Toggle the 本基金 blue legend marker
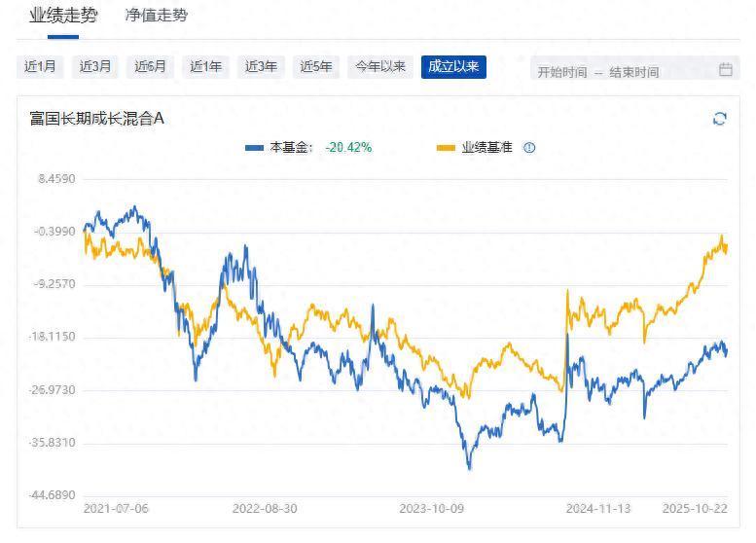The height and width of the screenshot is (543, 756). (255, 148)
